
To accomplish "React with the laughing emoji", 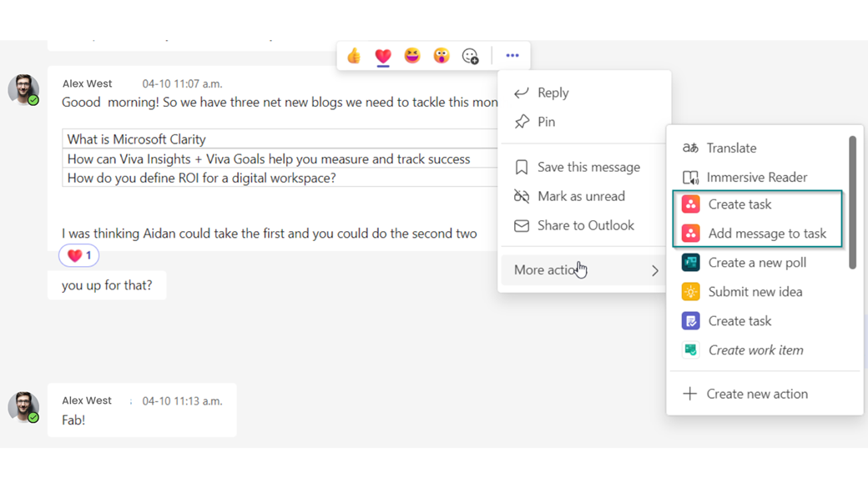I will 411,55.
